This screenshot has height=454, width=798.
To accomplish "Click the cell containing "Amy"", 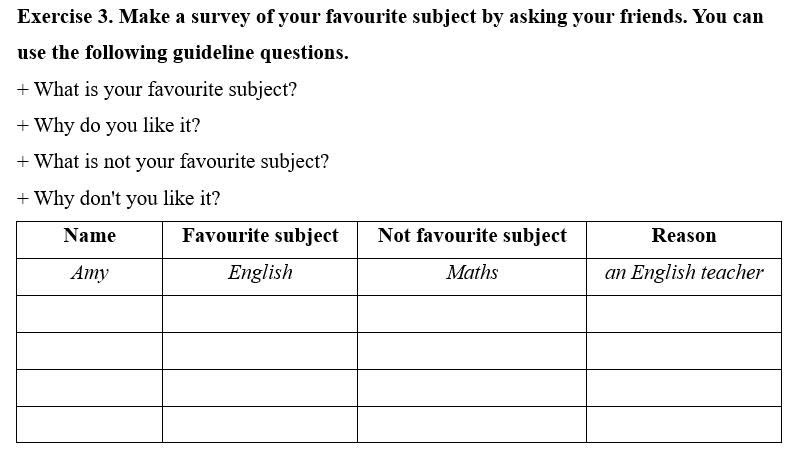I will pyautogui.click(x=89, y=273).
